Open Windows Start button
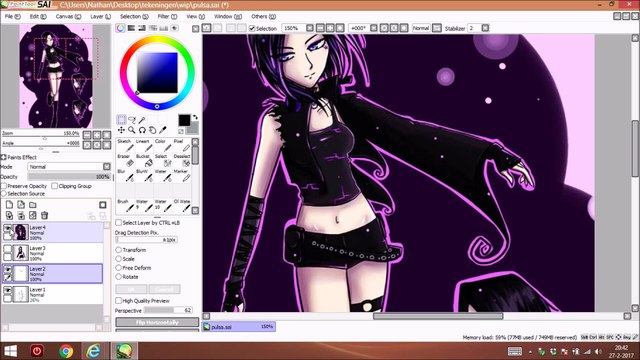 pos(10,351)
